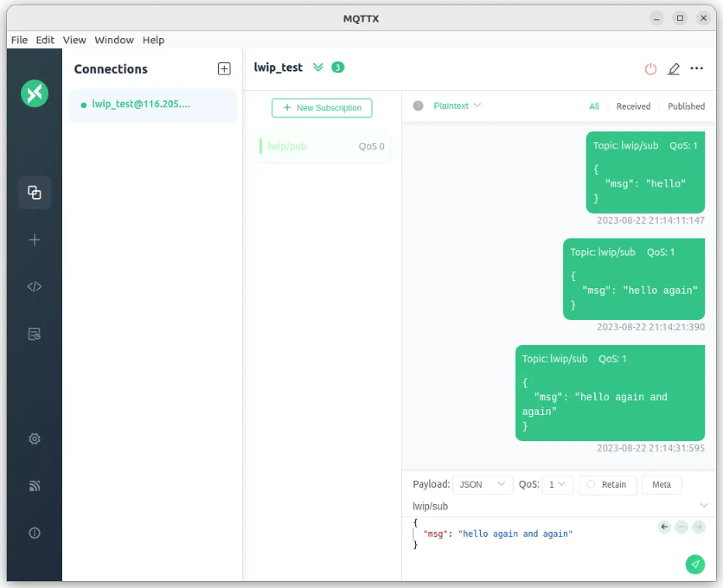Click the disconnect power icon
The width and height of the screenshot is (723, 588).
pos(650,69)
